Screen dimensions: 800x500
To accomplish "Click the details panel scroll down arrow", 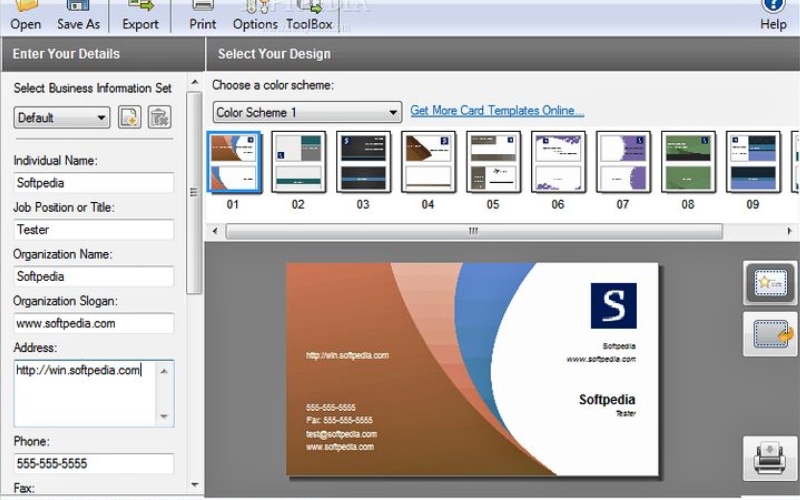I will [x=194, y=485].
